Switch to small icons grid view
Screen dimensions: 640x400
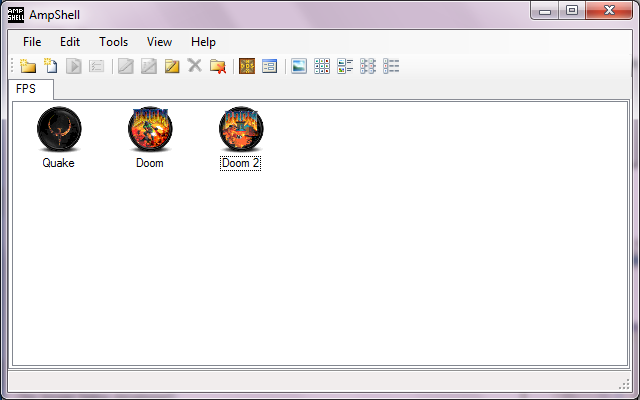point(322,66)
